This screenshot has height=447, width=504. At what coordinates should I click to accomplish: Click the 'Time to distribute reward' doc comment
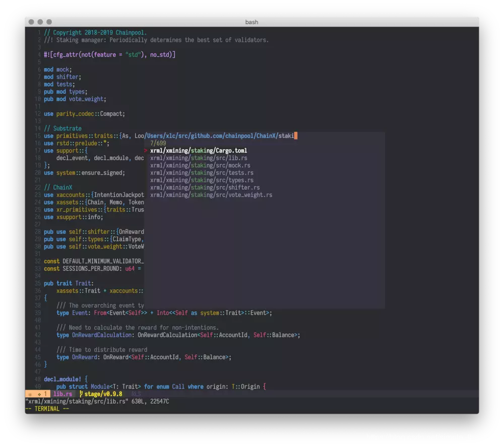(102, 350)
